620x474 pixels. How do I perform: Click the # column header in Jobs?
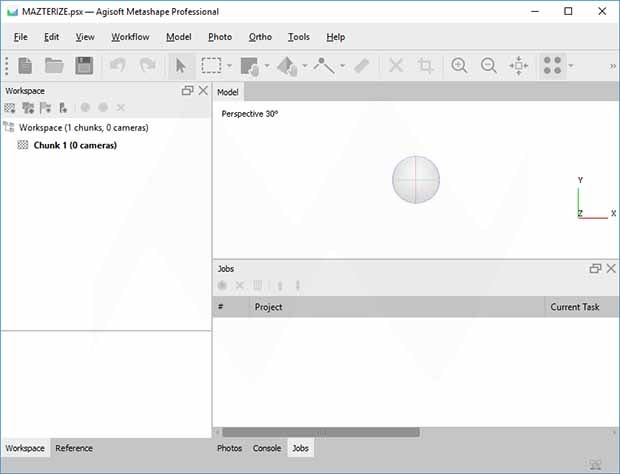(231, 307)
